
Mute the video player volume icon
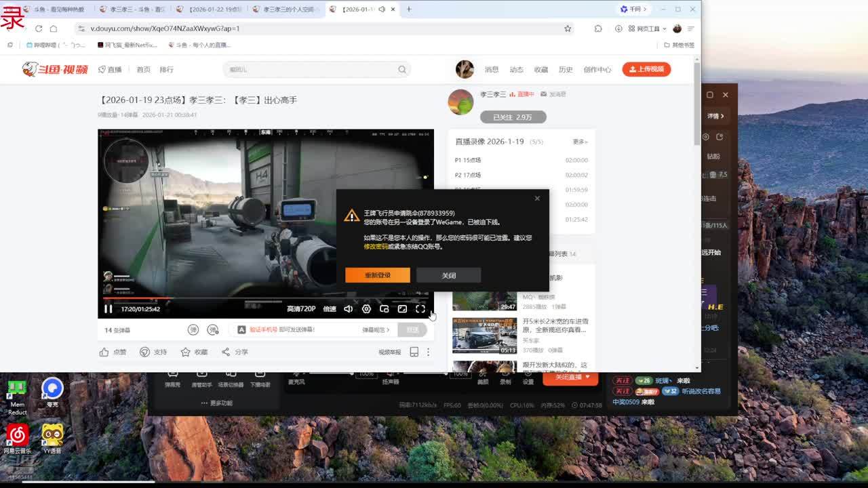pos(348,309)
